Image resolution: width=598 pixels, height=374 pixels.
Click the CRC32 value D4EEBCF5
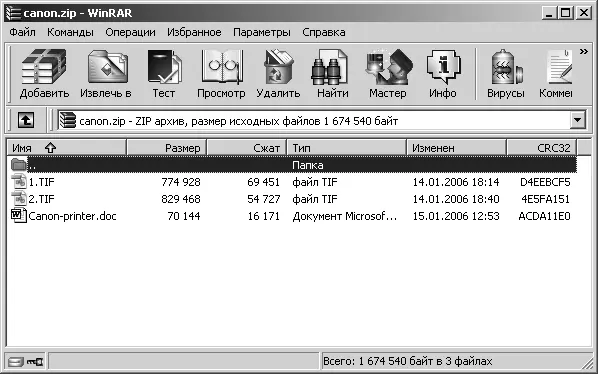click(x=545, y=182)
